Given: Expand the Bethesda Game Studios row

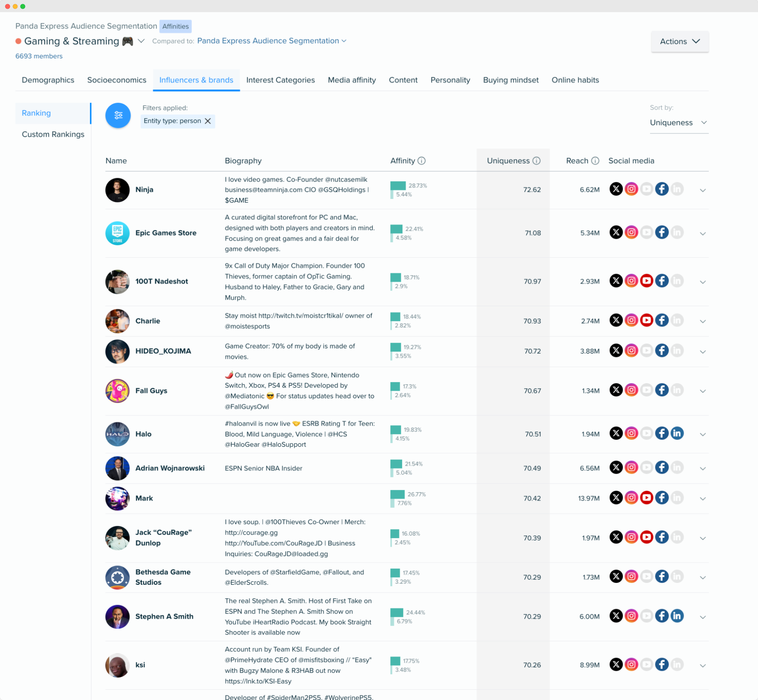Looking at the screenshot, I should tap(703, 578).
